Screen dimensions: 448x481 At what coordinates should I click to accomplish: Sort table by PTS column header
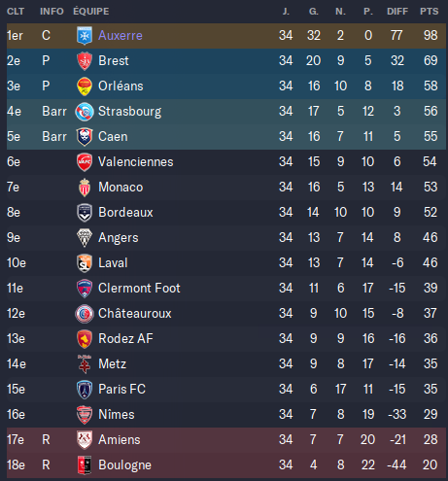[x=430, y=12]
